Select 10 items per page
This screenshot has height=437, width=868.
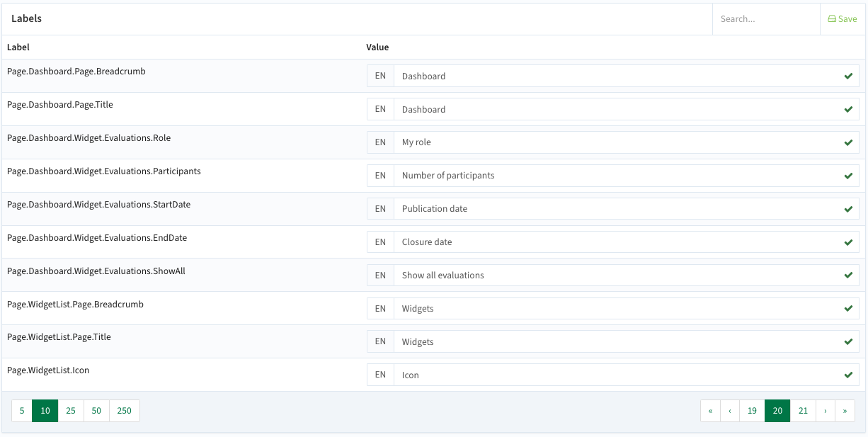(45, 411)
